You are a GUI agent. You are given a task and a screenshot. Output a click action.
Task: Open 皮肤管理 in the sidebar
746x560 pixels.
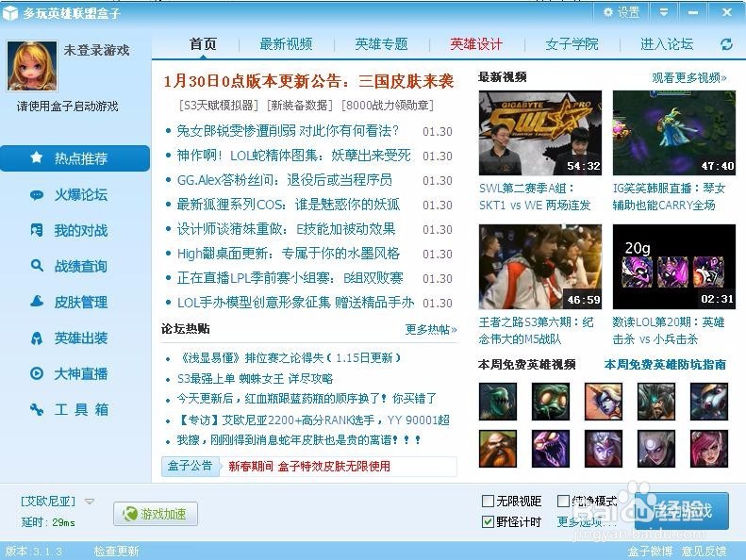(x=70, y=302)
